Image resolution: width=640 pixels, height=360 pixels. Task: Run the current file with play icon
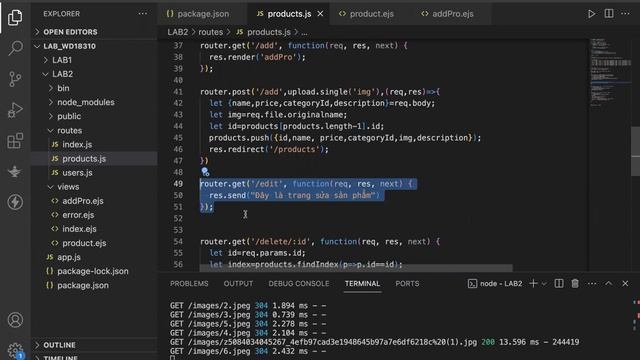(x=591, y=13)
